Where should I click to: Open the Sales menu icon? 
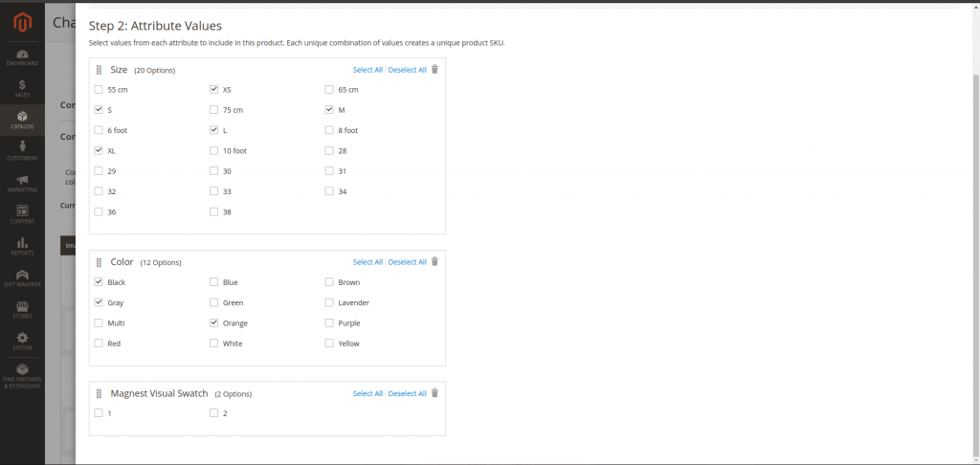pos(22,88)
